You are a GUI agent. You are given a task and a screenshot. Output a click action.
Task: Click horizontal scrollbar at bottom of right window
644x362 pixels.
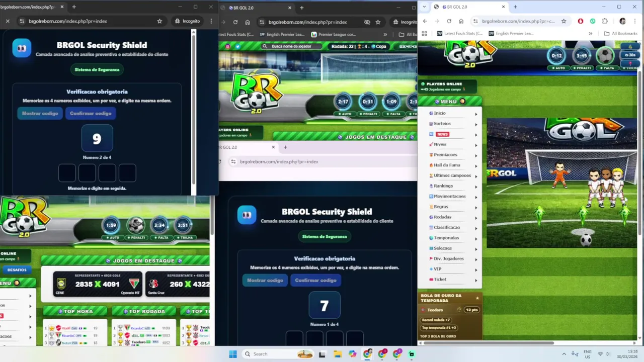[x=488, y=343]
